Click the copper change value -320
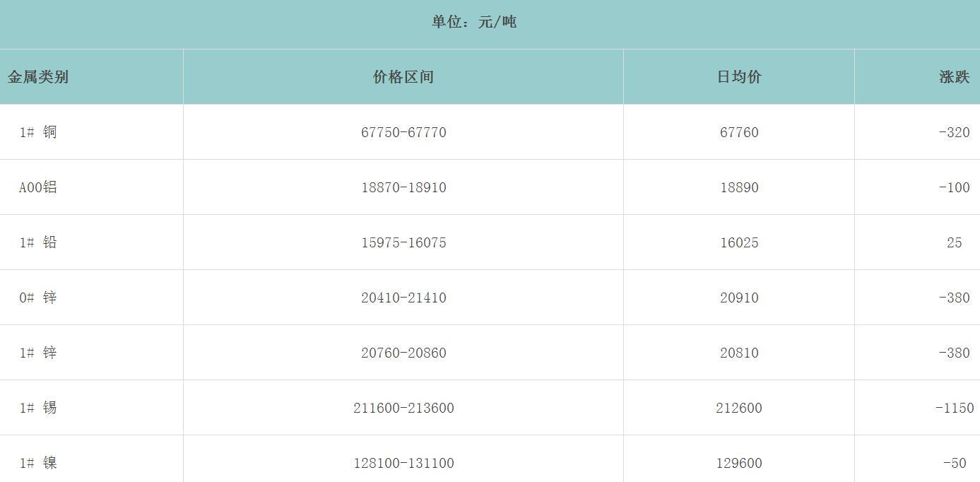The height and width of the screenshot is (482, 980). point(954,132)
